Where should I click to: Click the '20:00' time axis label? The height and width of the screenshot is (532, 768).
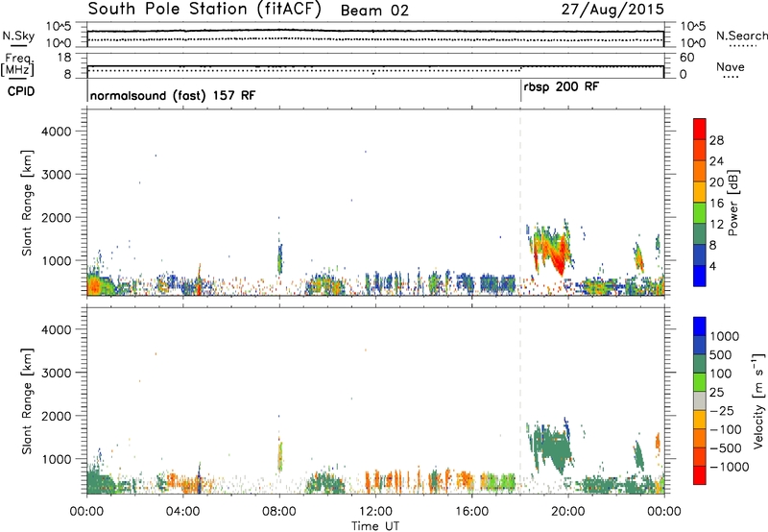[x=568, y=512]
